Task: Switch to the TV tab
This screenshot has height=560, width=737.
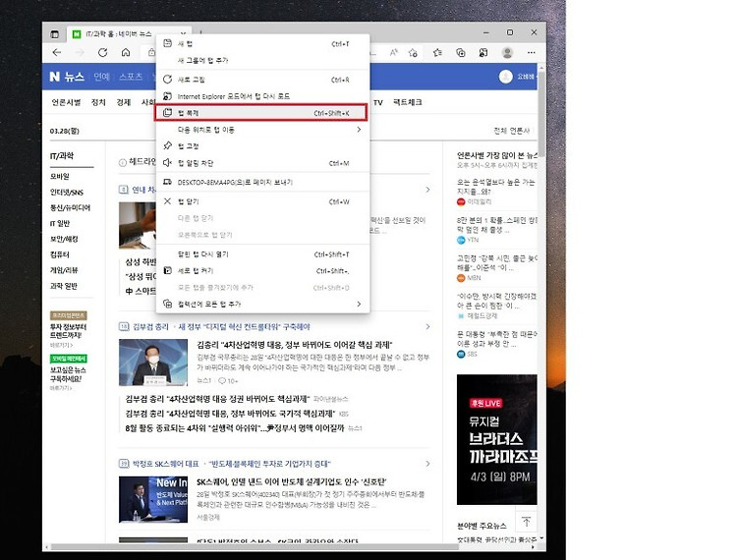Action: (378, 102)
